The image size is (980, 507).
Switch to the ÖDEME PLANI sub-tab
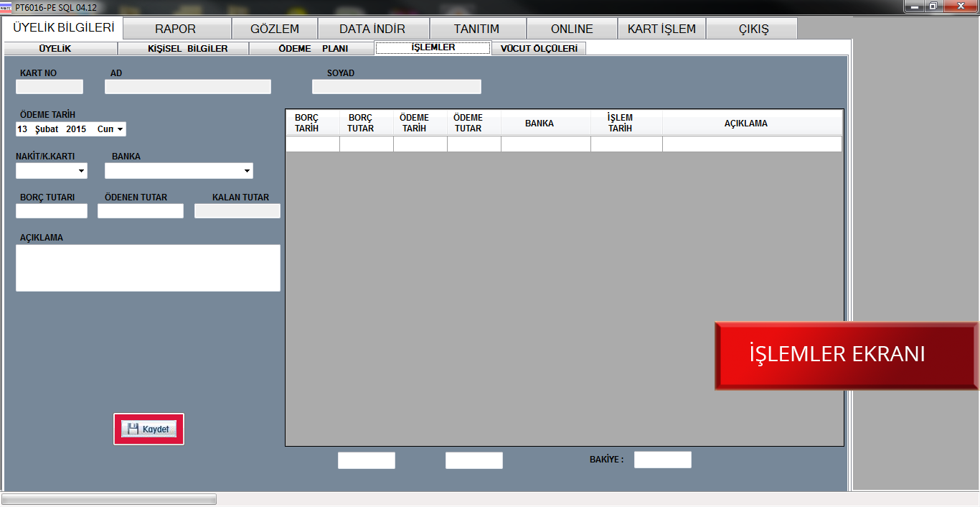(313, 49)
